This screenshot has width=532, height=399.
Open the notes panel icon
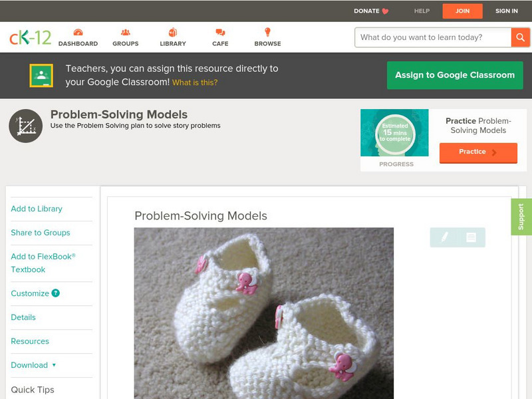click(471, 237)
